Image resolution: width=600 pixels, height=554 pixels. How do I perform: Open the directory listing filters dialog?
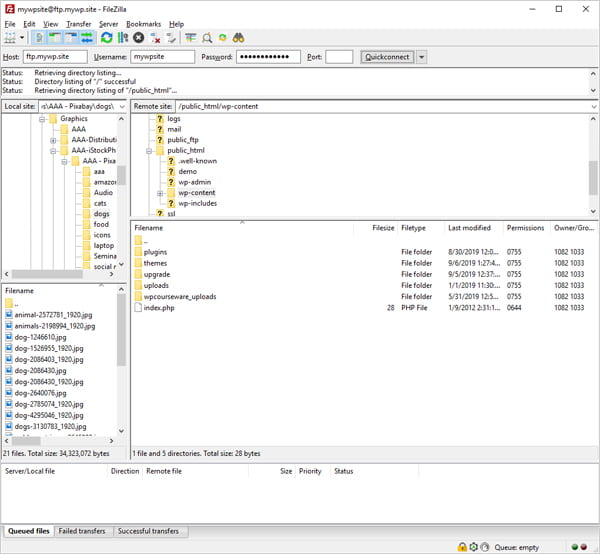pos(190,37)
